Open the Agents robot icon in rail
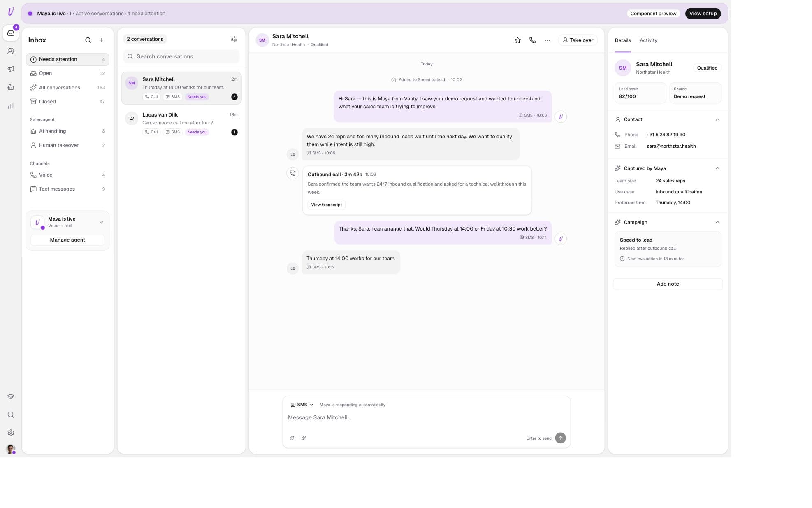The height and width of the screenshot is (508, 812). point(11,87)
